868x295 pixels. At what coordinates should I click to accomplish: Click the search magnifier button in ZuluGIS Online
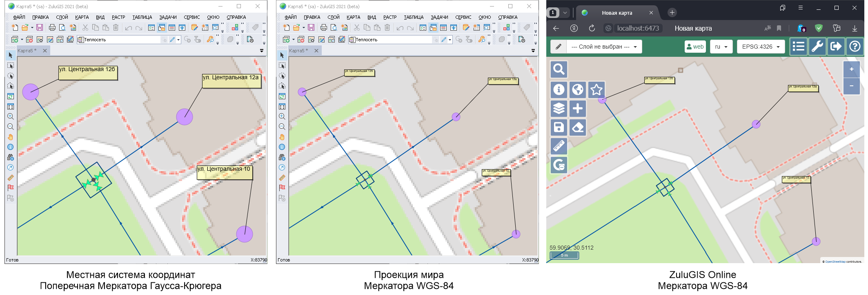(559, 69)
